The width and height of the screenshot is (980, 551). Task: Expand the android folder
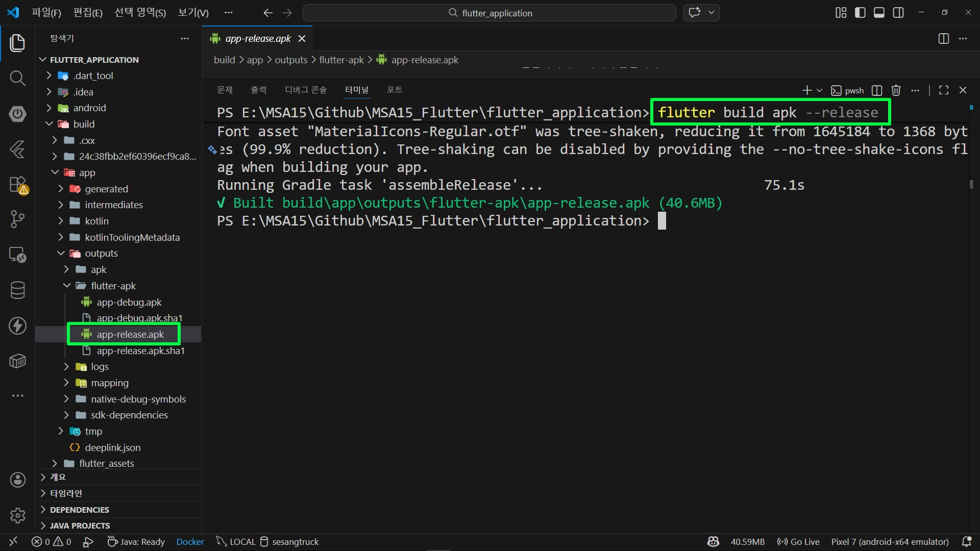[x=89, y=108]
